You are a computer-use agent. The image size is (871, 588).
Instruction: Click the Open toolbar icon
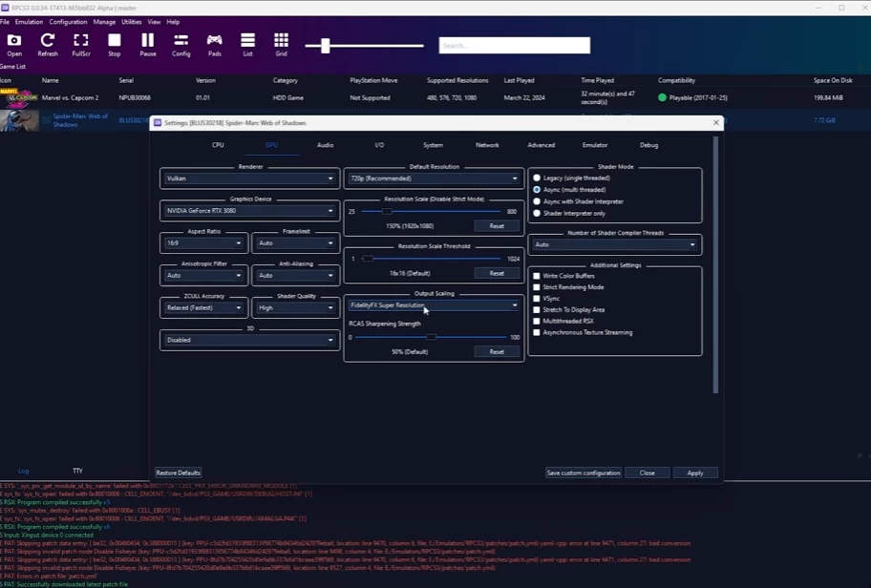[x=14, y=43]
